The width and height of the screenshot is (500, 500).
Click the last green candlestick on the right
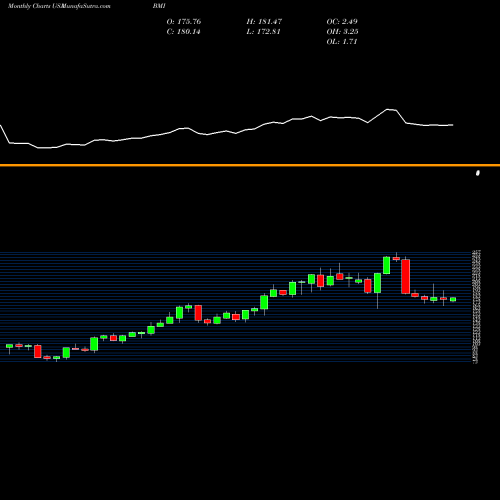[x=453, y=299]
